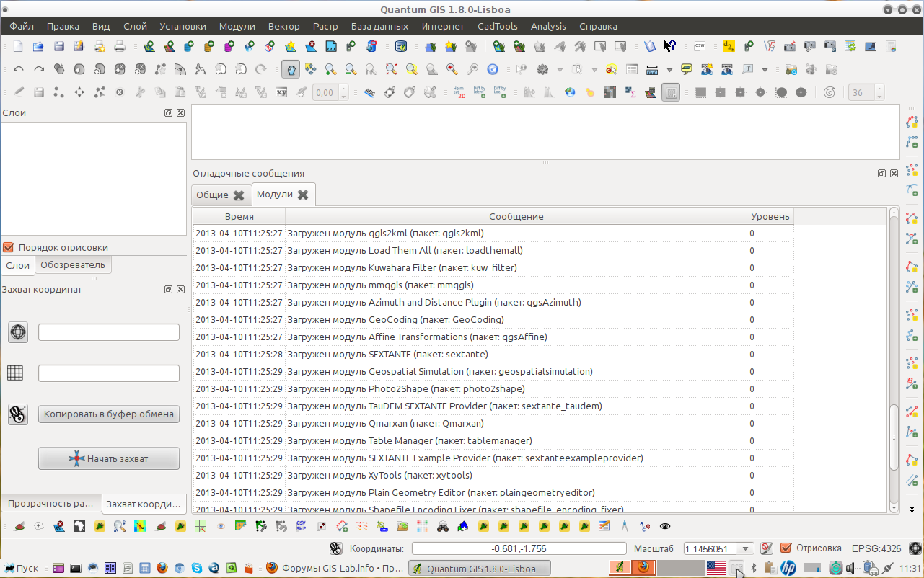Image resolution: width=924 pixels, height=578 pixels.
Task: Toggle the Порядок отрисовки checkbox
Action: click(x=9, y=247)
